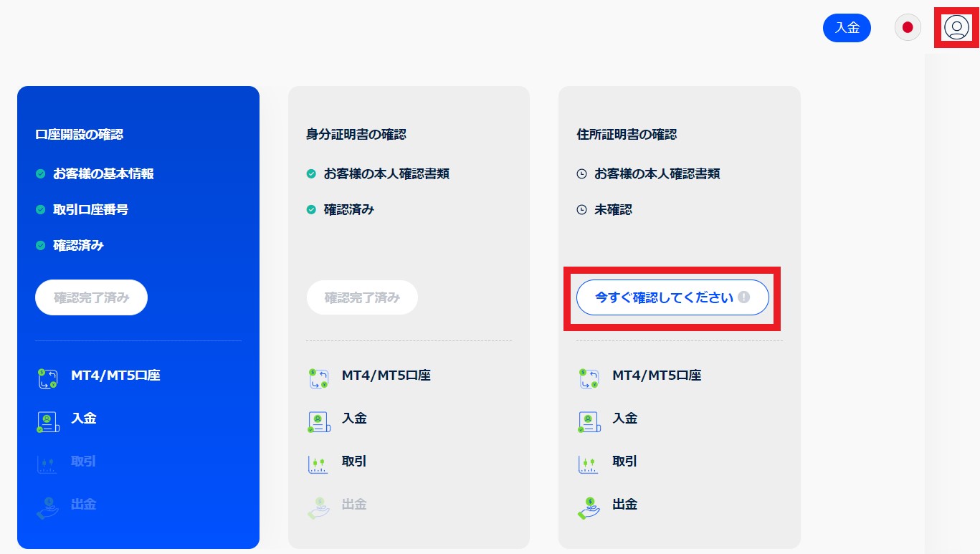Click the お客様の基本情報 text
This screenshot has width=980, height=554.
pos(103,173)
